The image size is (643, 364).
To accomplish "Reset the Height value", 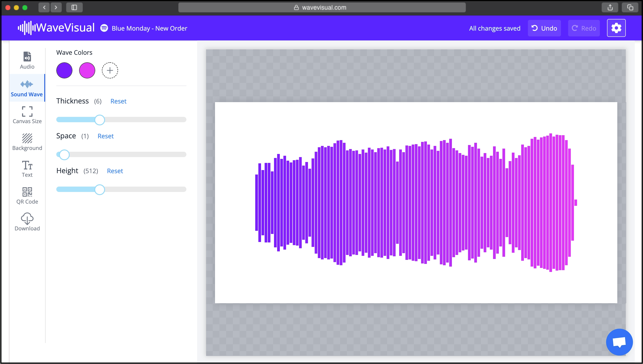I will [x=115, y=171].
